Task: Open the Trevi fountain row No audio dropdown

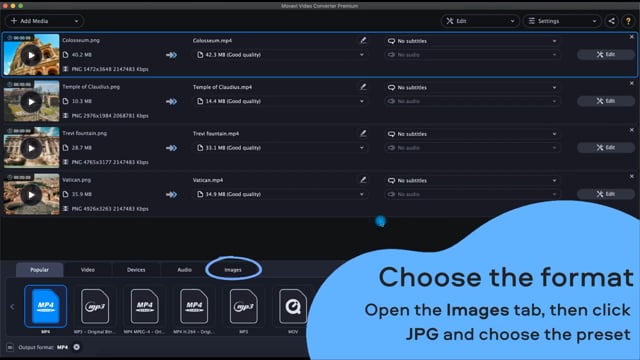Action: 472,148
